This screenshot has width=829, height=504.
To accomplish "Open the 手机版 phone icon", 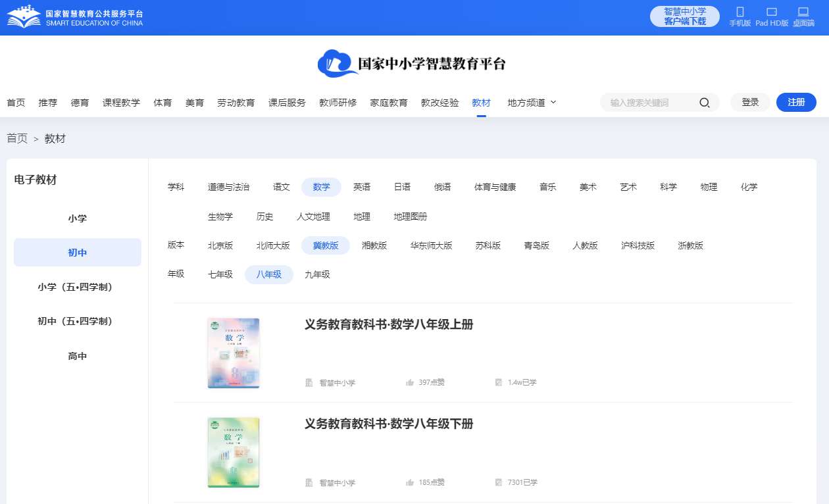I will coord(740,12).
